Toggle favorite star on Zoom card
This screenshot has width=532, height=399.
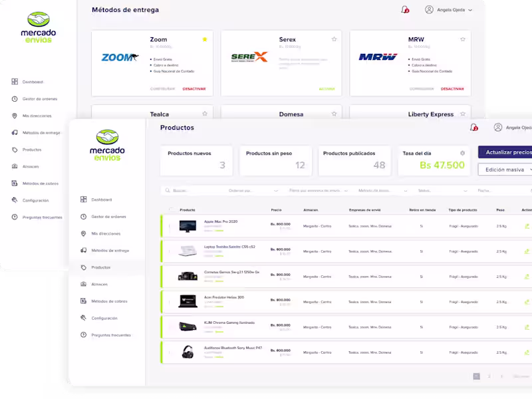click(205, 39)
